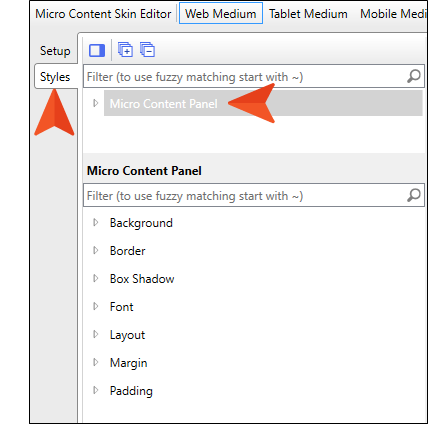Switch to the Setup tab
Screen dimensions: 428x424
click(x=55, y=51)
